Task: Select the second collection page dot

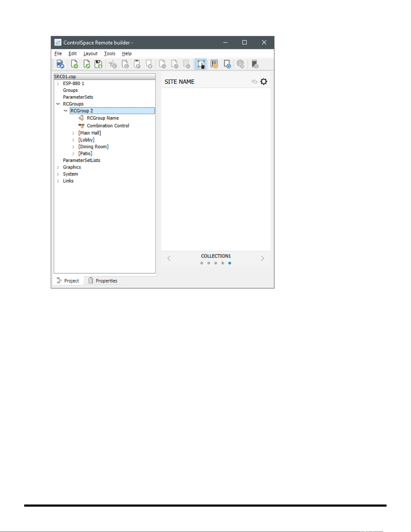Action: pyautogui.click(x=209, y=263)
